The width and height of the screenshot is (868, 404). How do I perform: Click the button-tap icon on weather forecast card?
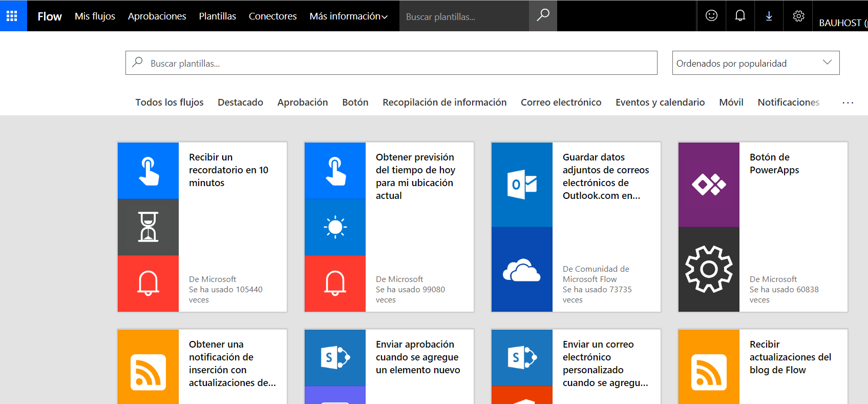pos(335,171)
